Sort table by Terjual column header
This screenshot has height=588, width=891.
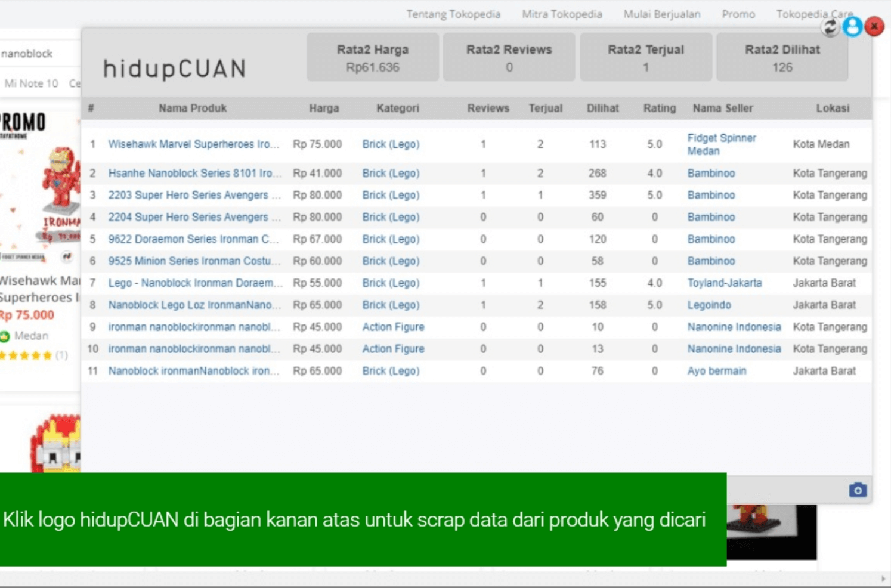click(545, 108)
